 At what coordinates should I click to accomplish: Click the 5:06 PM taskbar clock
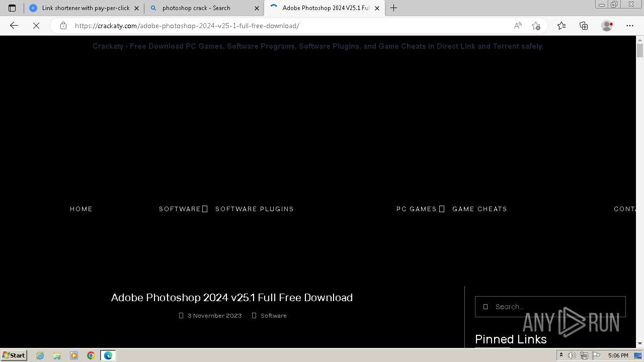(618, 355)
